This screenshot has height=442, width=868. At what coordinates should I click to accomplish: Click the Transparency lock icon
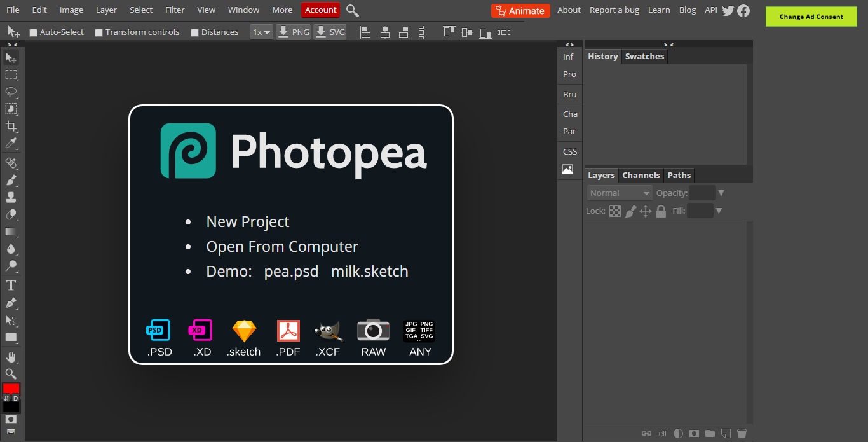[614, 211]
